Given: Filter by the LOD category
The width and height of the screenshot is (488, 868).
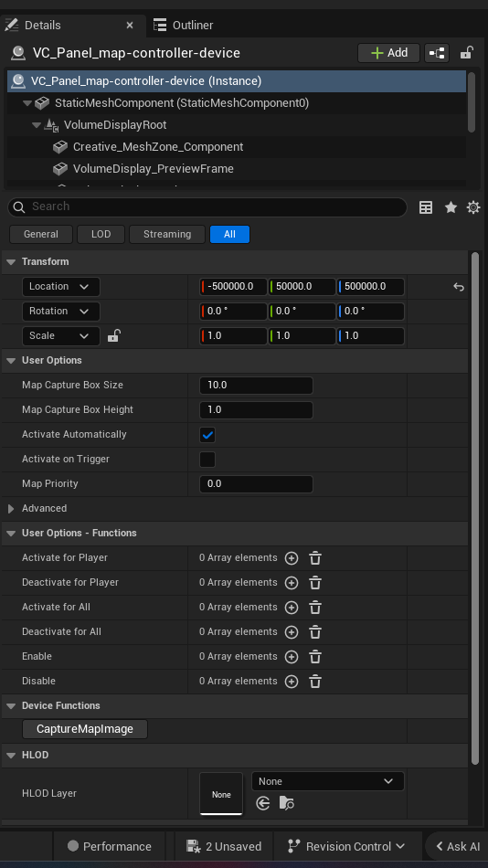Looking at the screenshot, I should tap(101, 234).
